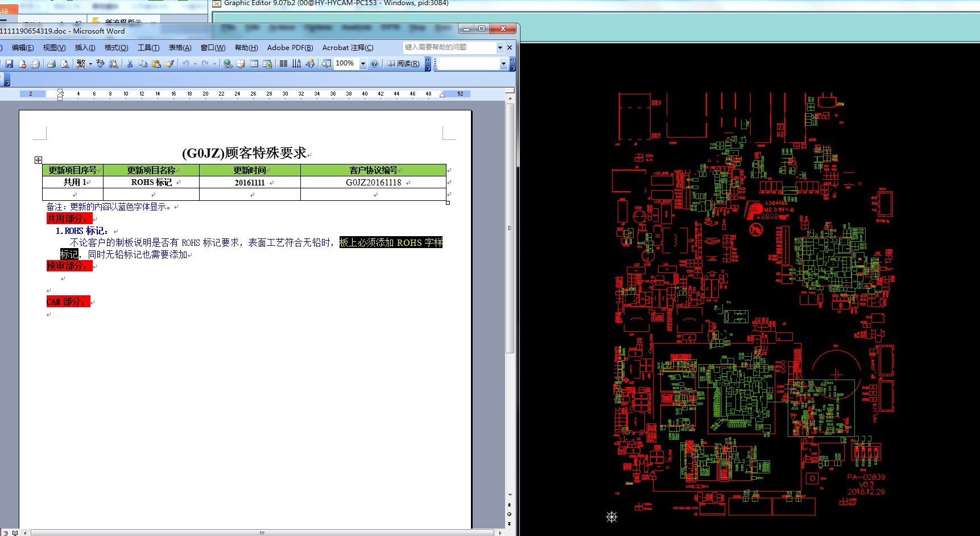This screenshot has height=536, width=980.
Task: Click the red 共用部分 heading
Action: (x=69, y=218)
